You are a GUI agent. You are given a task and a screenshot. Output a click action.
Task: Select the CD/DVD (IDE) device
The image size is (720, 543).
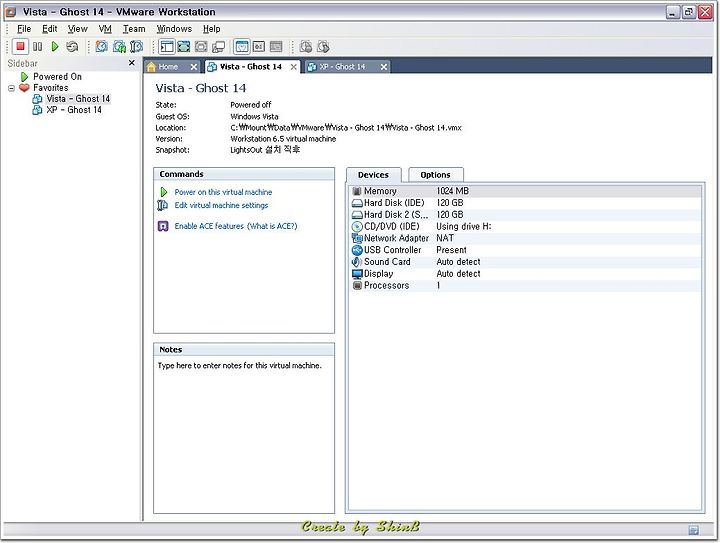click(526, 226)
